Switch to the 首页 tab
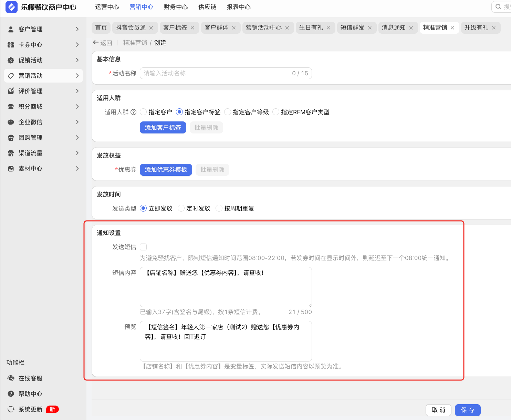The width and height of the screenshot is (511, 420). tap(101, 28)
